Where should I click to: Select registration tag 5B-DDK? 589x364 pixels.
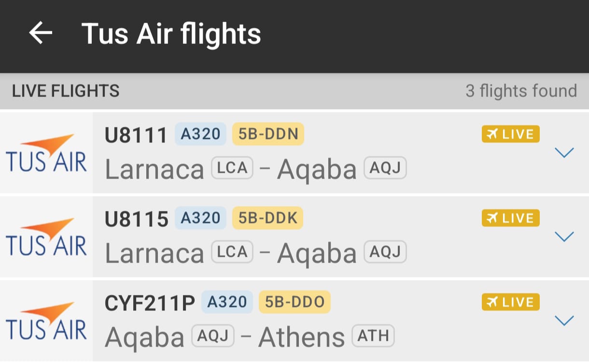[268, 218]
